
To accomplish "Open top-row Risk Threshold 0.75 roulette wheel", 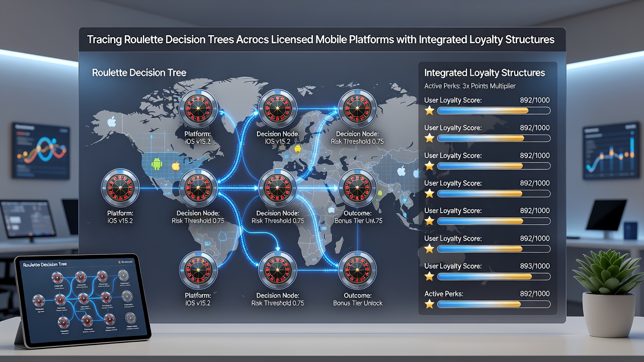I will pyautogui.click(x=357, y=109).
